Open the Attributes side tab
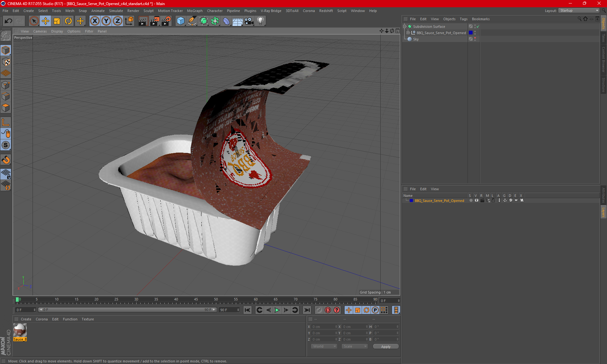Viewport: 607px width, 364px height. point(604,195)
